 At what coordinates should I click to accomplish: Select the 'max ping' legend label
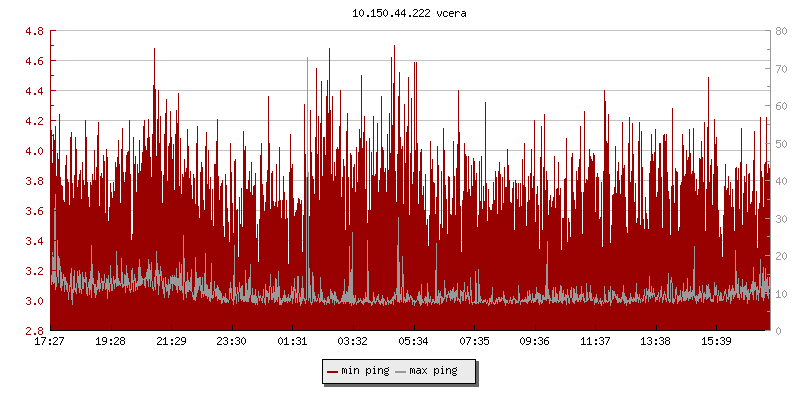pyautogui.click(x=434, y=371)
